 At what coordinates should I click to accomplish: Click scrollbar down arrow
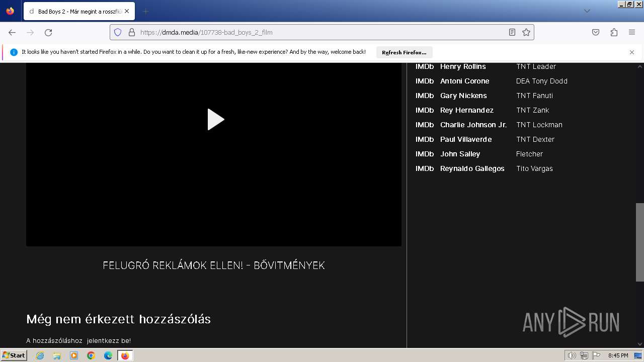pos(640,344)
